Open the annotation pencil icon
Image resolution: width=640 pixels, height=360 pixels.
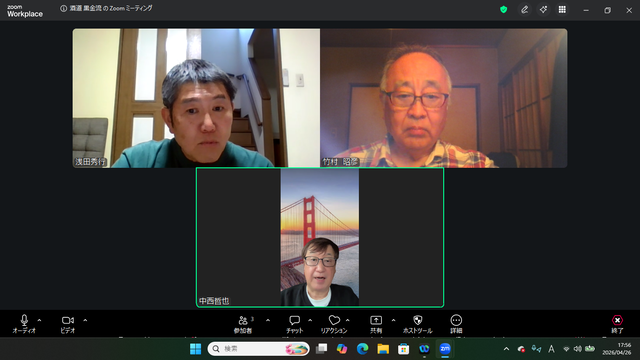[524, 9]
